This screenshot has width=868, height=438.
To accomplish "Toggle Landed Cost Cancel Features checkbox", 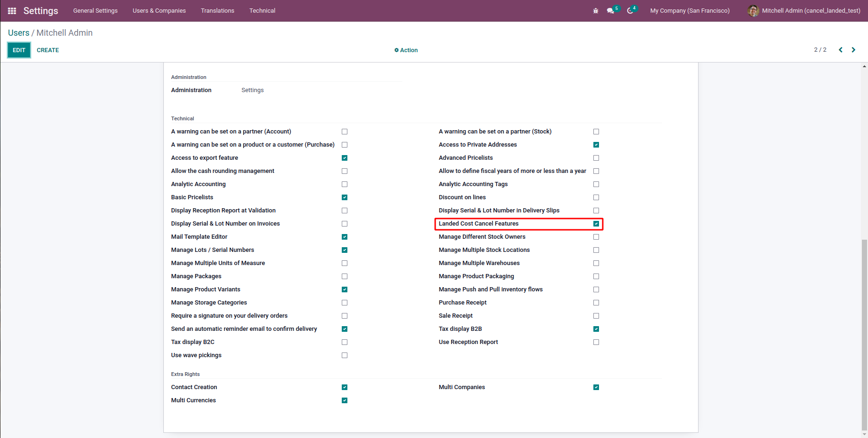I will point(596,224).
